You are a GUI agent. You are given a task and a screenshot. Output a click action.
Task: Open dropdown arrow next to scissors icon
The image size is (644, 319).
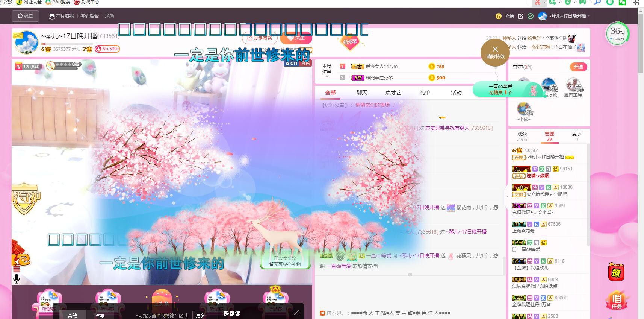coord(544,2)
